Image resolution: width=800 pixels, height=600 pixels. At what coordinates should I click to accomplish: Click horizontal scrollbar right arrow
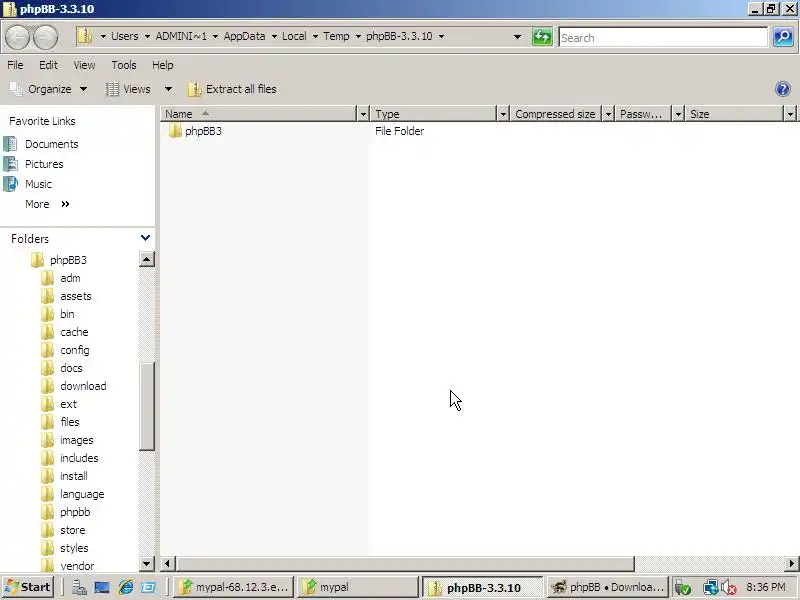pyautogui.click(x=791, y=564)
